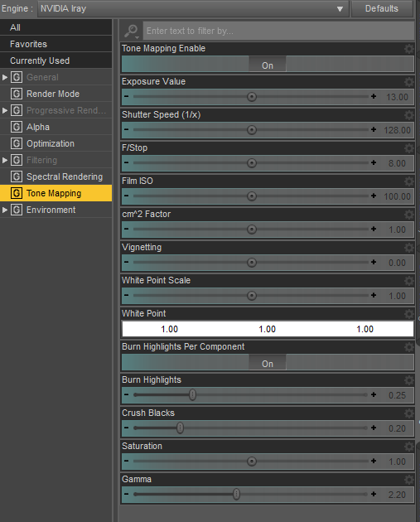Click the White Point Scale slider handle
Viewport: 420px width, 522px height.
coord(252,296)
